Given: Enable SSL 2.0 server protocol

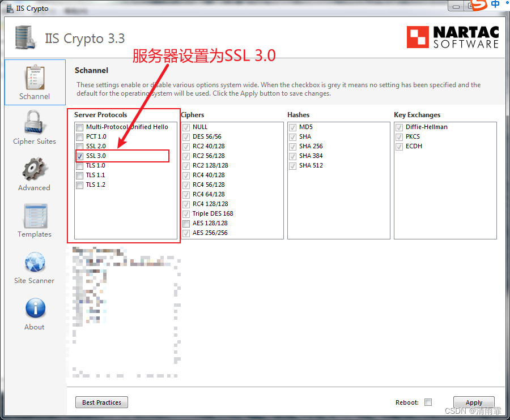Looking at the screenshot, I should tap(80, 146).
